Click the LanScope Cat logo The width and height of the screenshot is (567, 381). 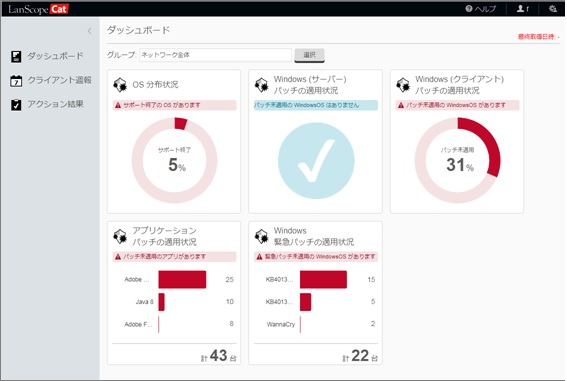pyautogui.click(x=38, y=9)
